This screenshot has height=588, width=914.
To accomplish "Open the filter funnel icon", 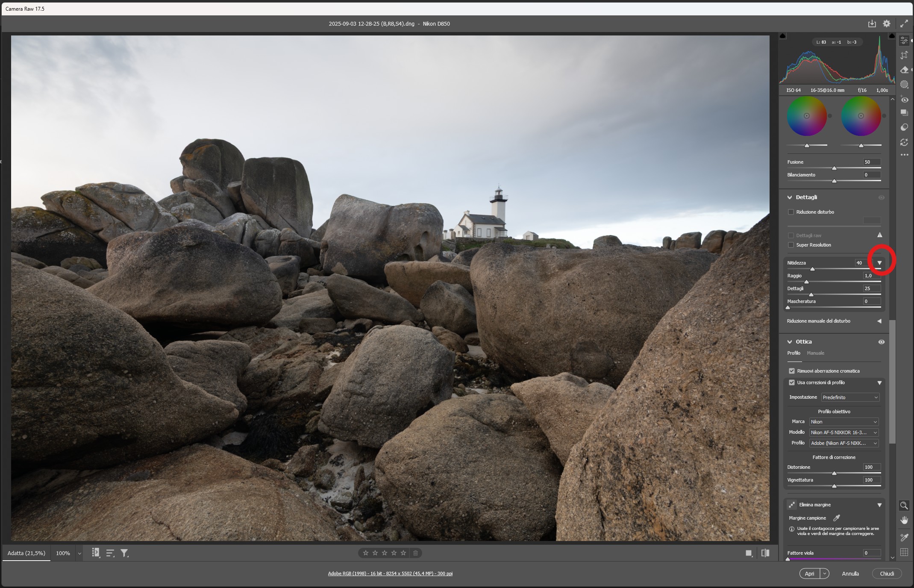I will pos(124,553).
